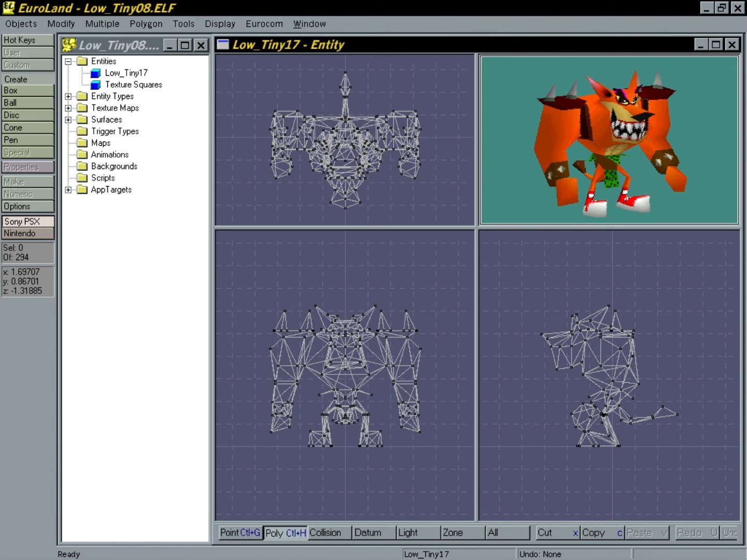The width and height of the screenshot is (747, 560).
Task: Expand the Entity Types tree node
Action: [68, 96]
